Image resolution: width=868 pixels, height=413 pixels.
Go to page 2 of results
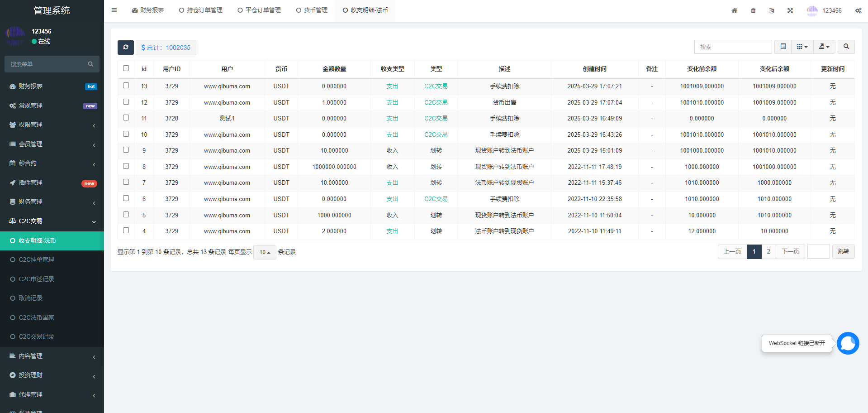(768, 252)
